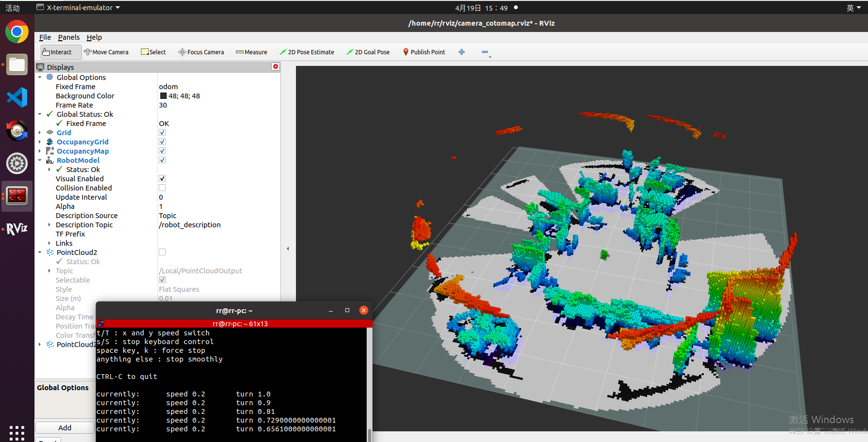Activate the Focus Camera tool
The image size is (868, 442).
point(201,52)
